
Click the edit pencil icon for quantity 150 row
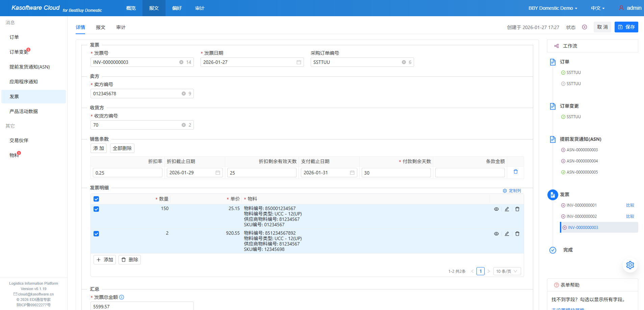(x=507, y=209)
